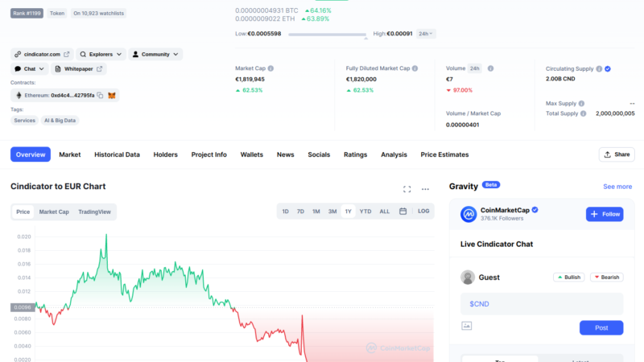Select the 7D chart range
This screenshot has width=644, height=362.
(300, 212)
